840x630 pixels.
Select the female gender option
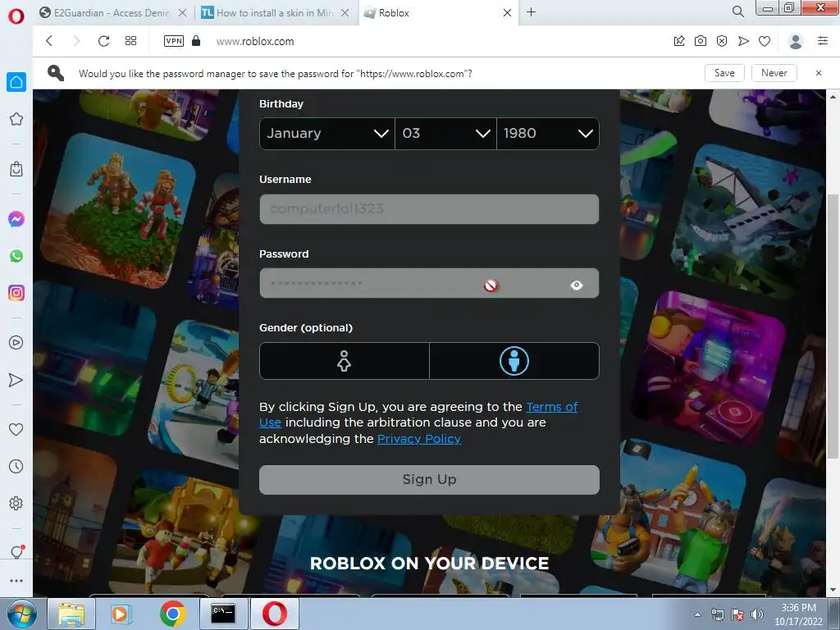pyautogui.click(x=344, y=361)
